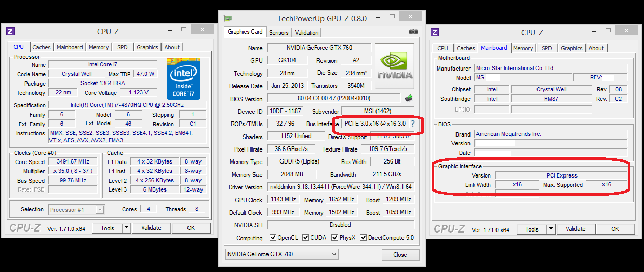The height and width of the screenshot is (272, 644).
Task: Click the Package value Socket 1364 BGA
Action: point(103,84)
